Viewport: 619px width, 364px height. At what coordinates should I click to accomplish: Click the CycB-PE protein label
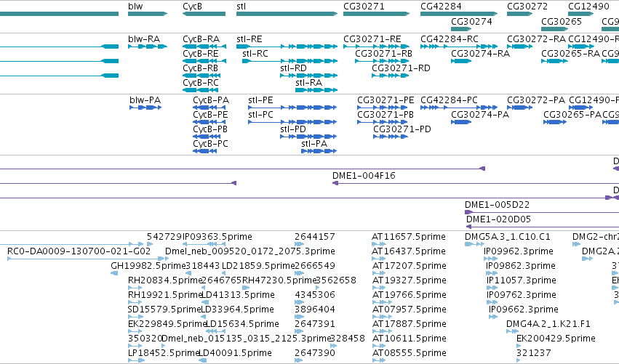click(210, 115)
